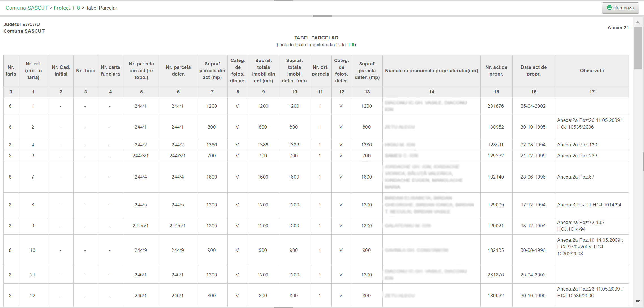Click the Numele si prenumele proprietarului header
Viewport: 644px width, 308px height.
(x=431, y=71)
